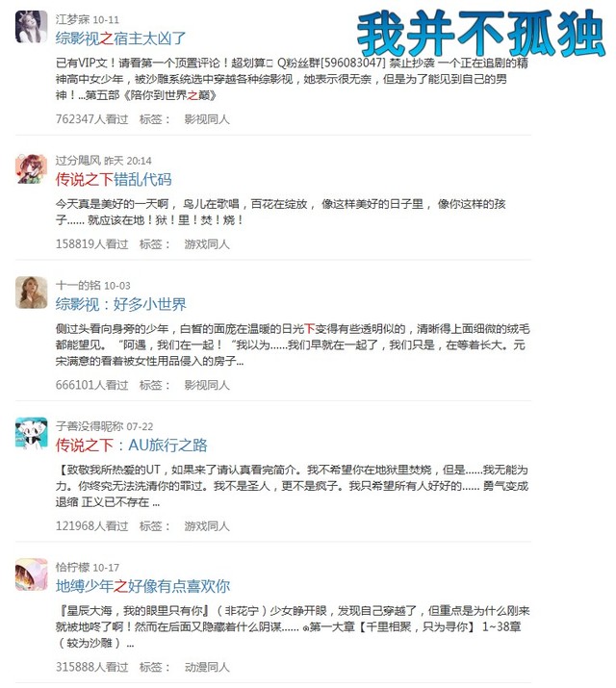Click avatar of 十一的铭
The width and height of the screenshot is (616, 688).
[31, 293]
